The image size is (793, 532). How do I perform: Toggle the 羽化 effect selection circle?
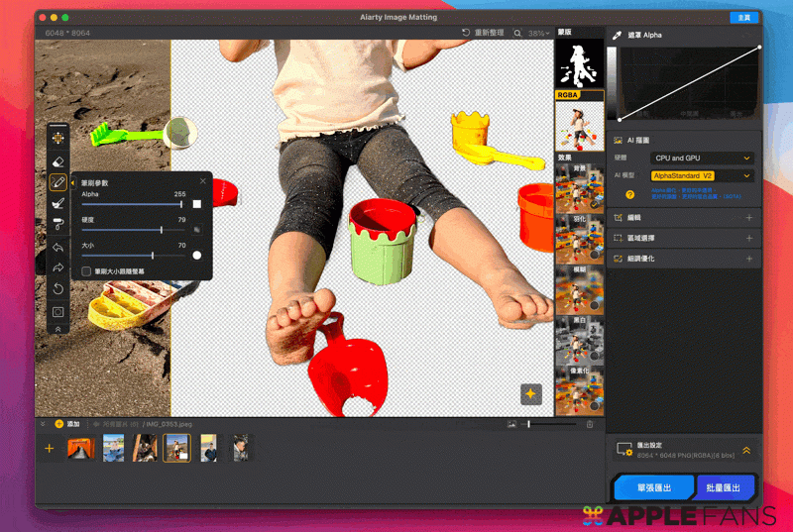pyautogui.click(x=595, y=254)
